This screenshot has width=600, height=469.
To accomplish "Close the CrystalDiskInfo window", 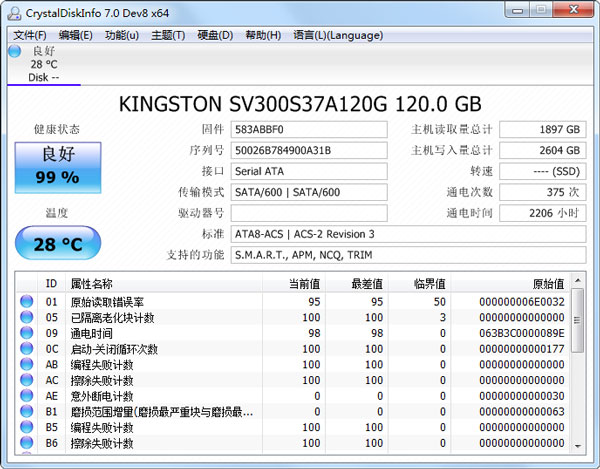I will pyautogui.click(x=573, y=10).
